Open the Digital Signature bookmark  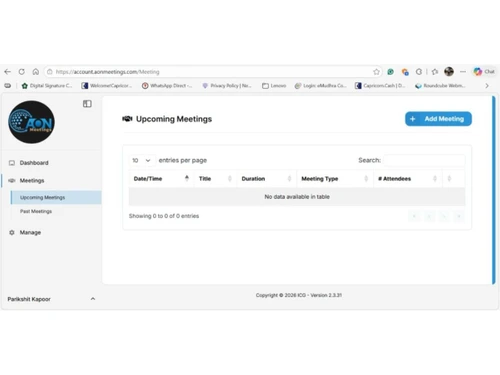click(x=47, y=86)
